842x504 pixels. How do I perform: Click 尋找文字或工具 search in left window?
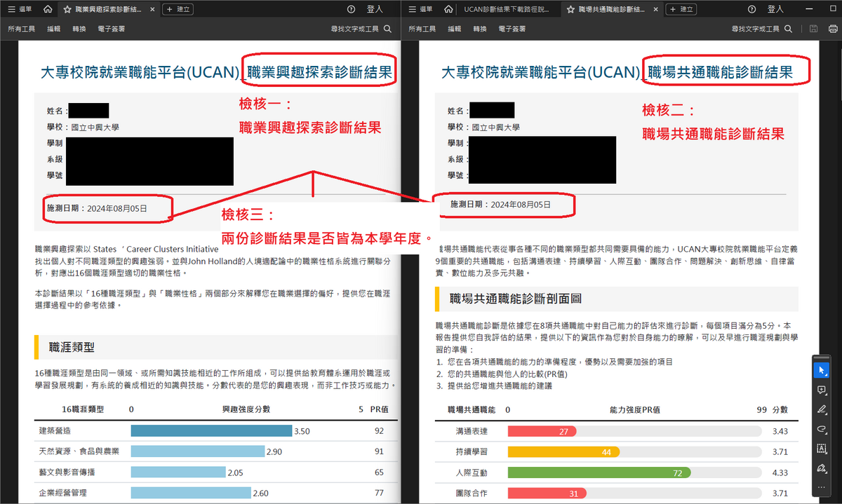[360, 29]
